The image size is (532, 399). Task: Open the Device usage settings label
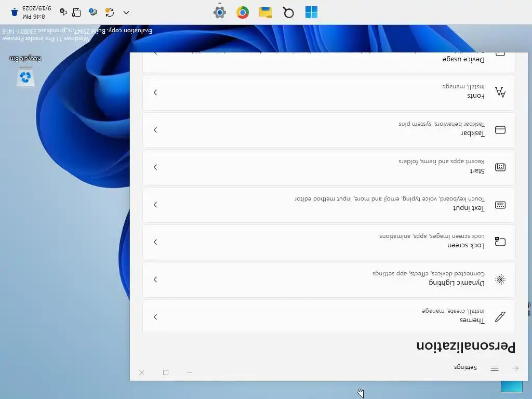pos(463,59)
